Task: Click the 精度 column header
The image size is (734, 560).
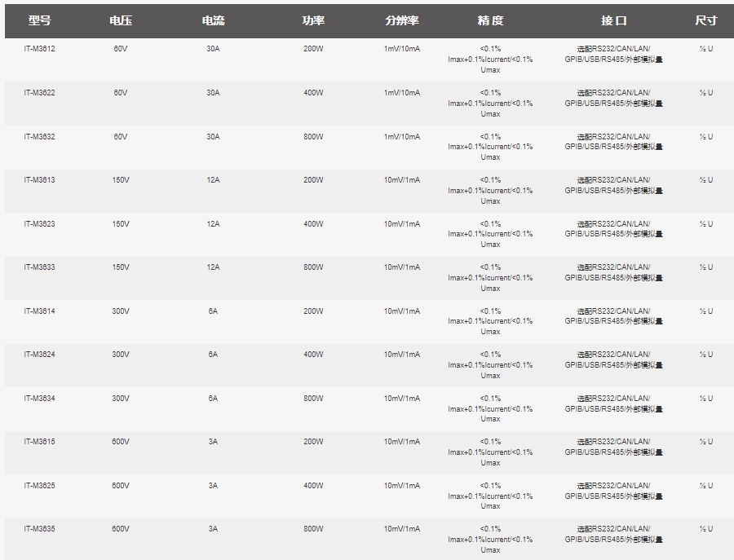Action: 490,20
